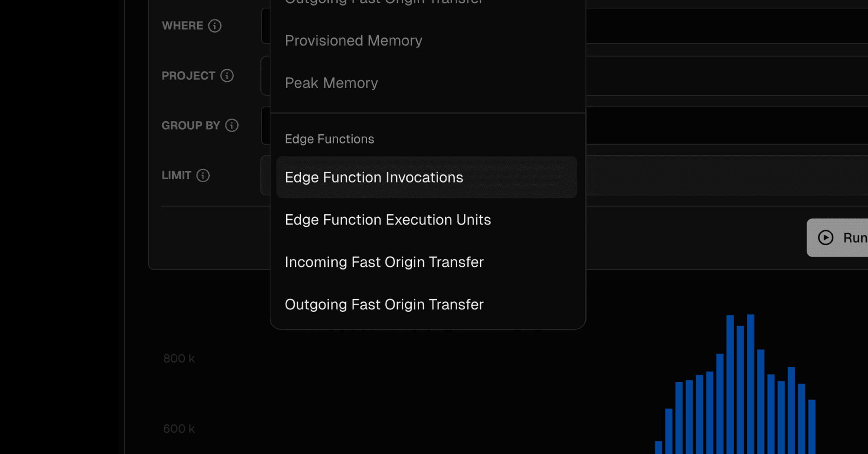Open the GROUP BY info tooltip icon
The height and width of the screenshot is (454, 868).
pyautogui.click(x=232, y=125)
